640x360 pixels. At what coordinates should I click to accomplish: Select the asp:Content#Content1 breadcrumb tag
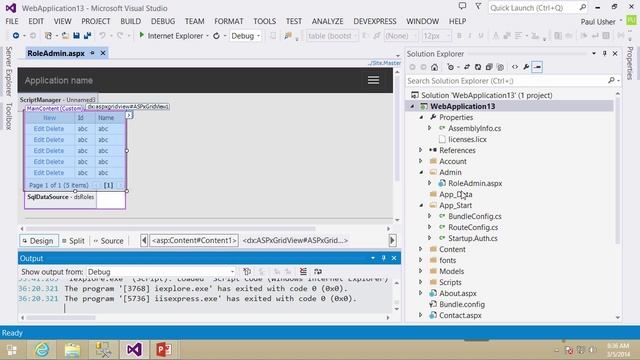(194, 240)
